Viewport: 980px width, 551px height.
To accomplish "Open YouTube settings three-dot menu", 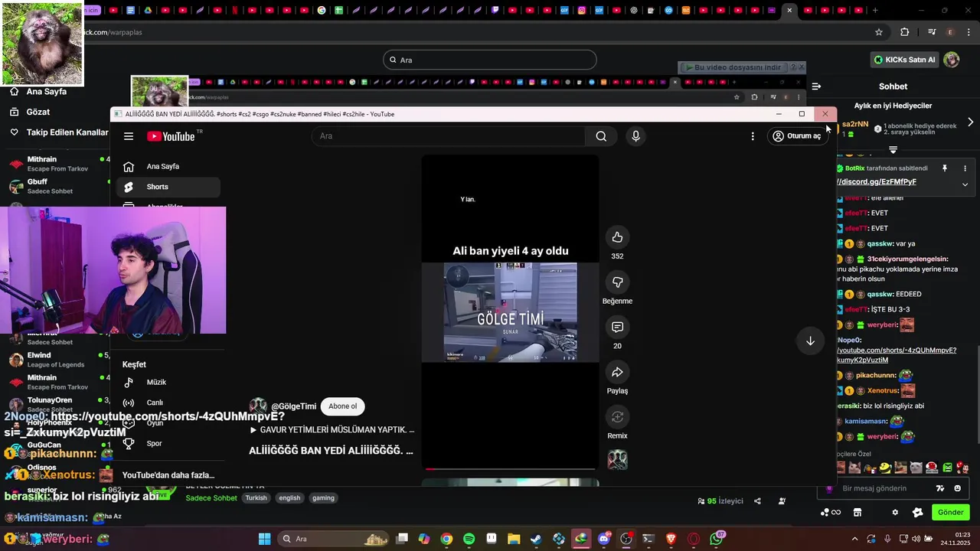I will pyautogui.click(x=753, y=136).
